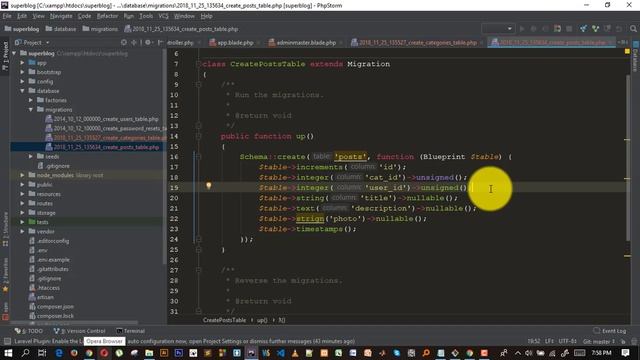640x360 pixels.
Task: Toggle the fold marker beside line 16
Action: click(x=198, y=156)
